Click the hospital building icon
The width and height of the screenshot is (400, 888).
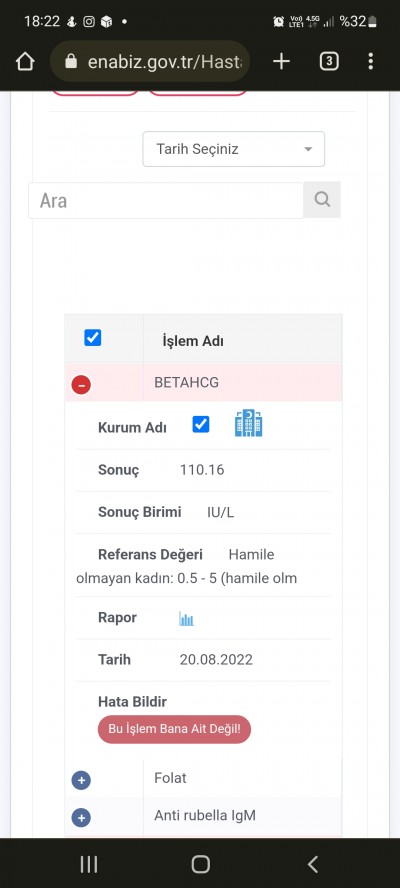[249, 424]
